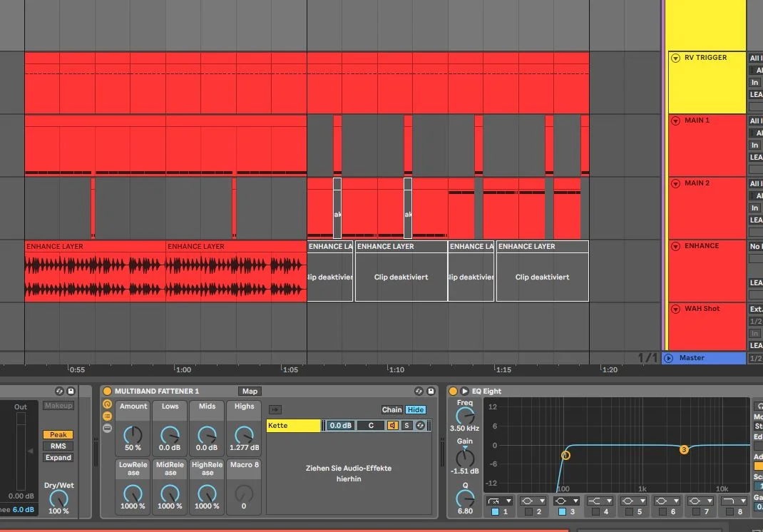Click the Kette chain volume 0.0 dB field
763x532 pixels.
tap(341, 426)
